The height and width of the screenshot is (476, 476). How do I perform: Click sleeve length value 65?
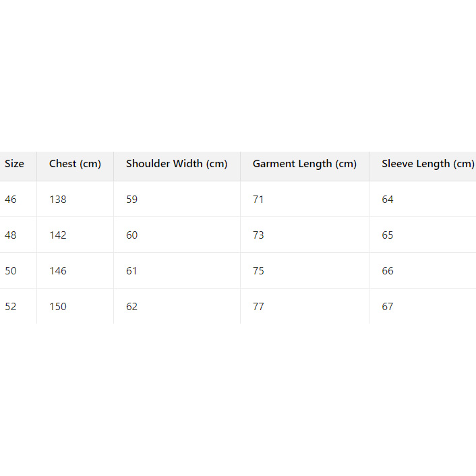[387, 235]
